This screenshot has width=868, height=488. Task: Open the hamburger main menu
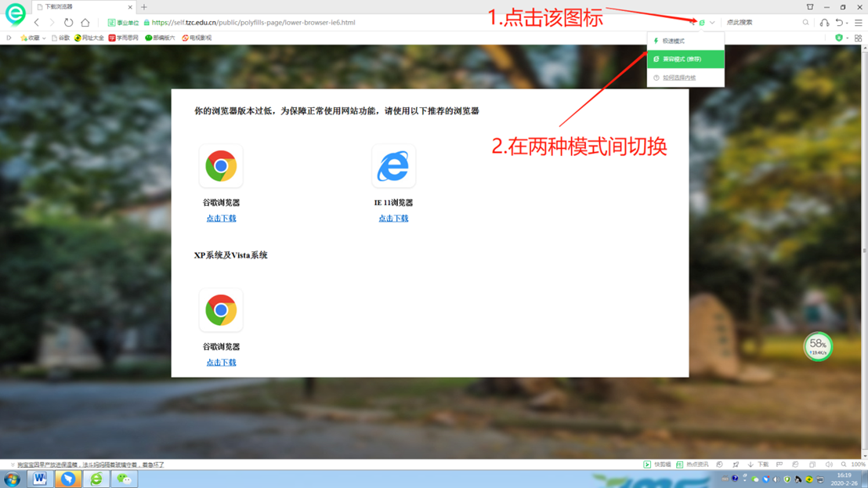(x=859, y=23)
